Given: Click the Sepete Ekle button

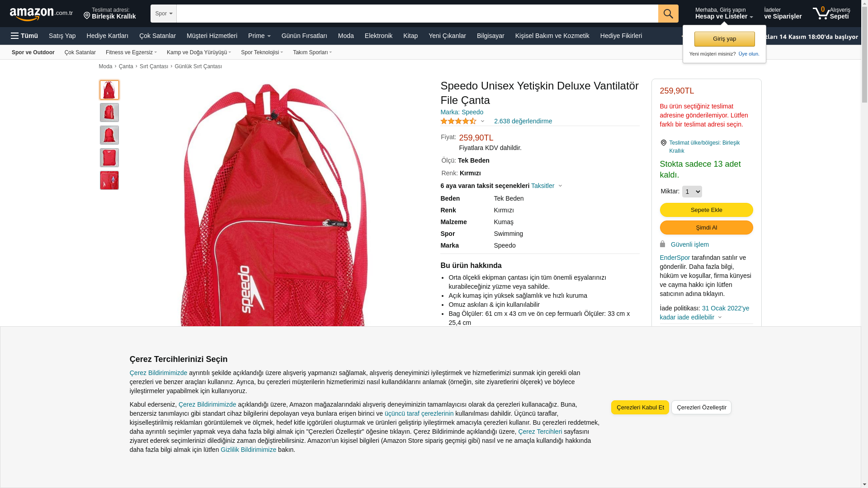Looking at the screenshot, I should [x=706, y=210].
